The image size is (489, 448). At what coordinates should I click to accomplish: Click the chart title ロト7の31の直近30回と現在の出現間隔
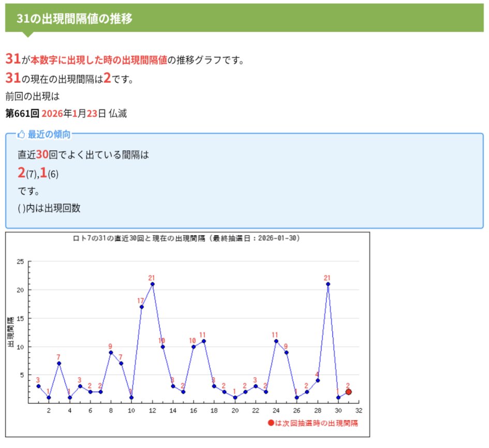139,239
